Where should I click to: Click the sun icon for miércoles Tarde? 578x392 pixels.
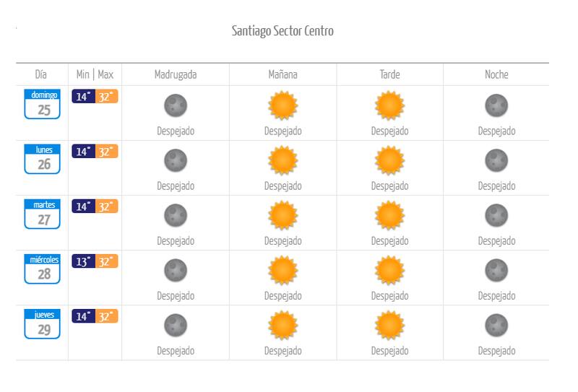[x=389, y=270]
